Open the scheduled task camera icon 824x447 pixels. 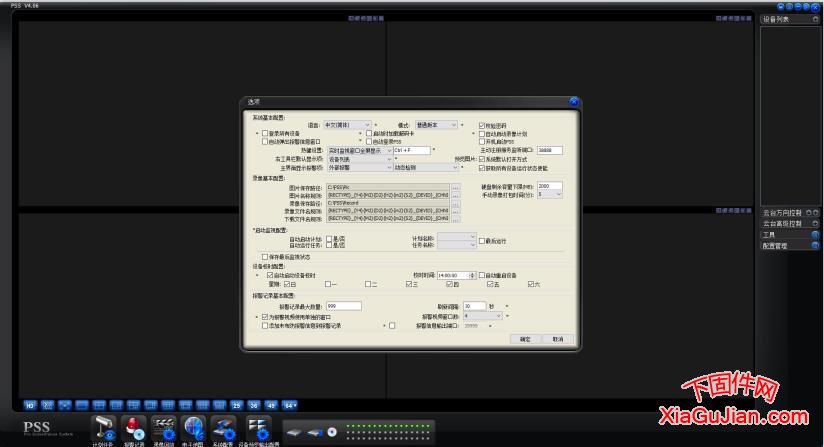pos(104,429)
